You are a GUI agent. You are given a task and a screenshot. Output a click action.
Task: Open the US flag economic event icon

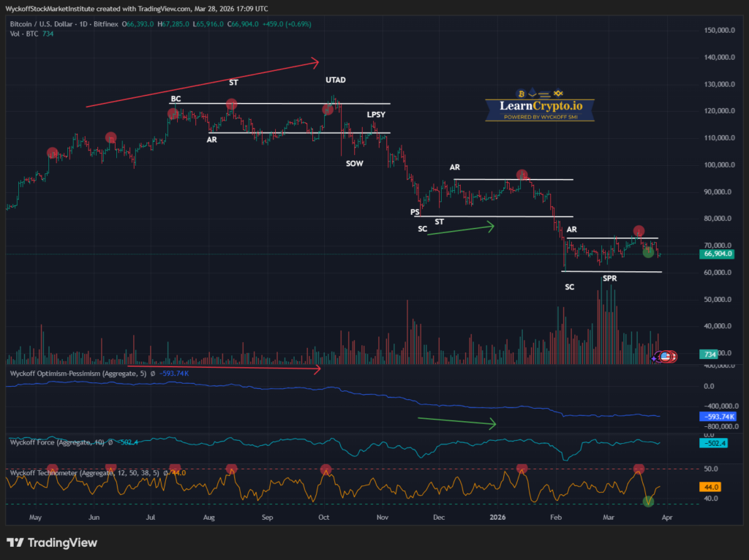[666, 357]
